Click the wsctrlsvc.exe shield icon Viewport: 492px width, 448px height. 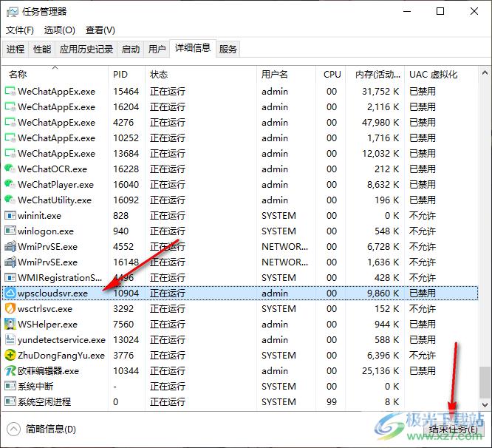[x=10, y=309]
